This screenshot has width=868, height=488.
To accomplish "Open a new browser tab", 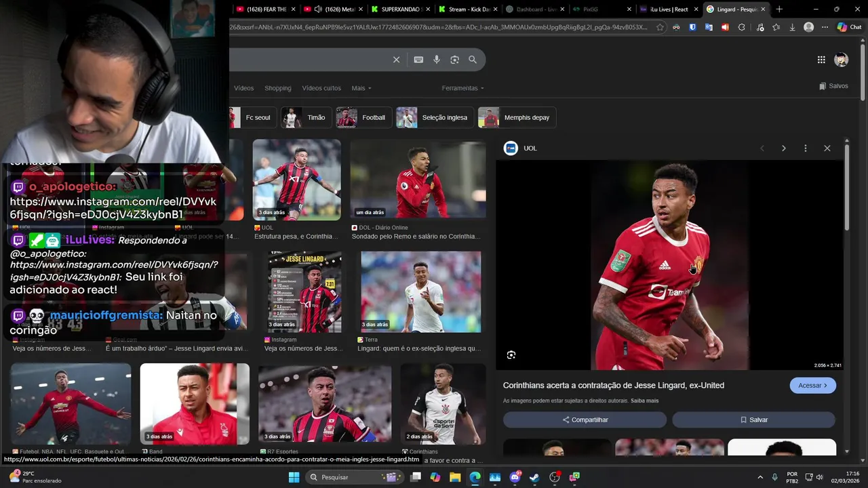I will 779,9.
